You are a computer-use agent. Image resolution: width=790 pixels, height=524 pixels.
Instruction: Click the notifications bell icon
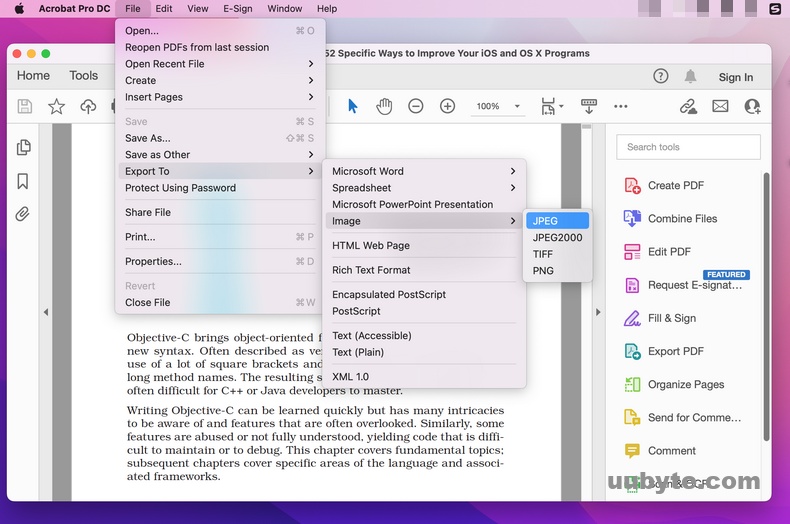tap(690, 76)
